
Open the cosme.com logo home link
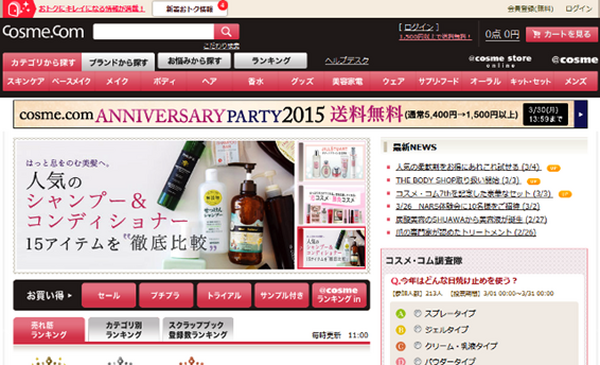tap(43, 32)
